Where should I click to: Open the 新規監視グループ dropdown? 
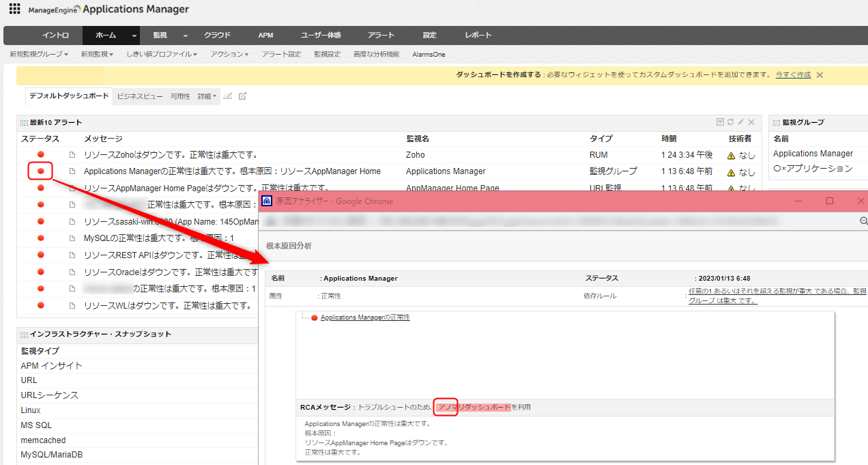coord(40,54)
